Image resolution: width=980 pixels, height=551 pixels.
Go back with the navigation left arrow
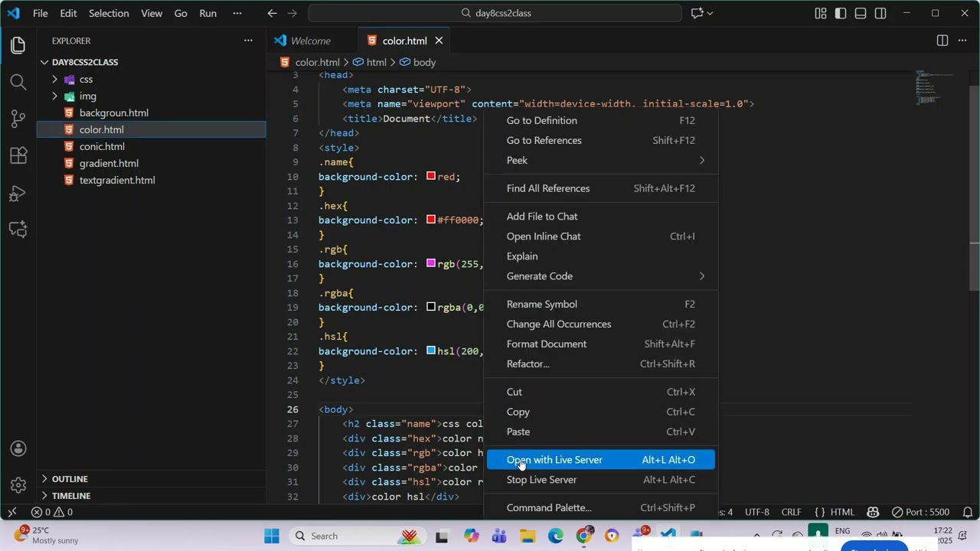point(273,13)
